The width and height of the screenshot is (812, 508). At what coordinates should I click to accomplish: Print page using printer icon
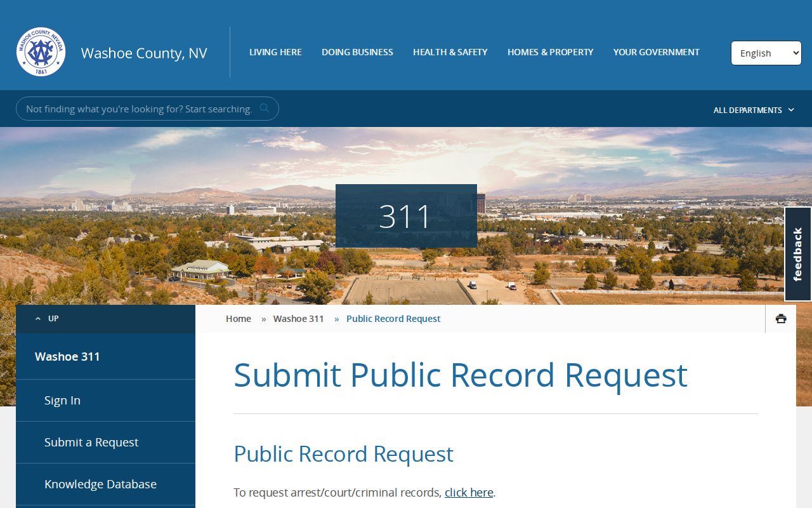781,319
